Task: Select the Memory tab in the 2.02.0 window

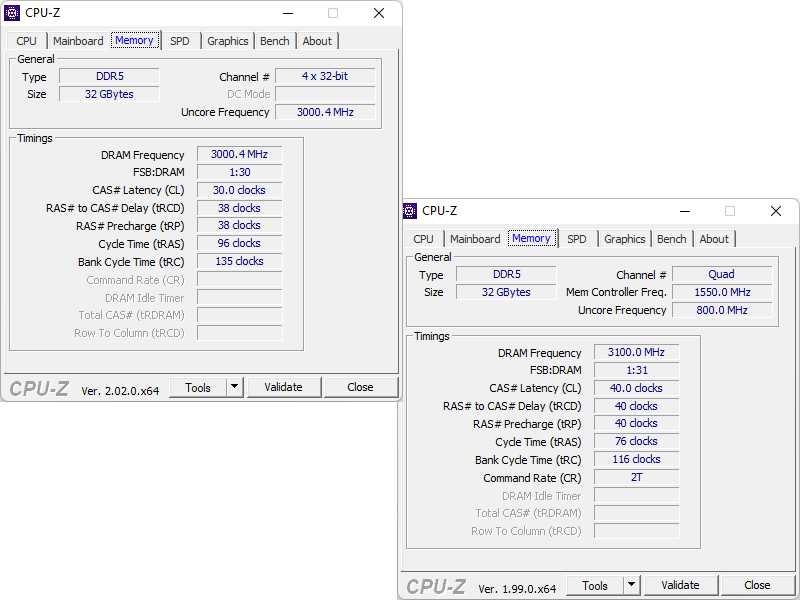Action: [135, 40]
